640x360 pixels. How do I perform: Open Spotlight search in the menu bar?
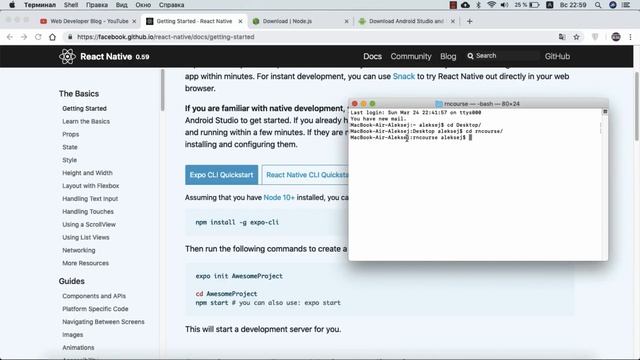598,5
